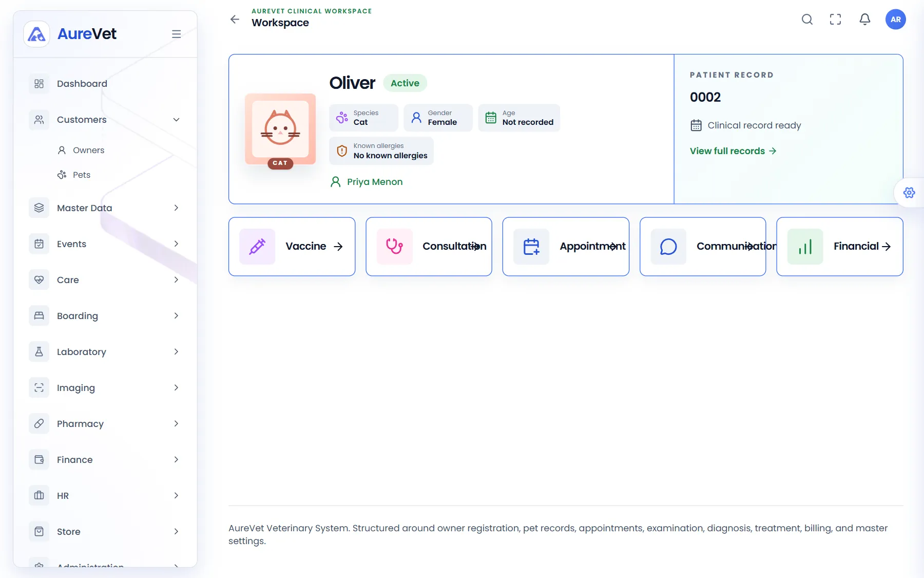Click the Consultation stethoscope icon

point(394,247)
